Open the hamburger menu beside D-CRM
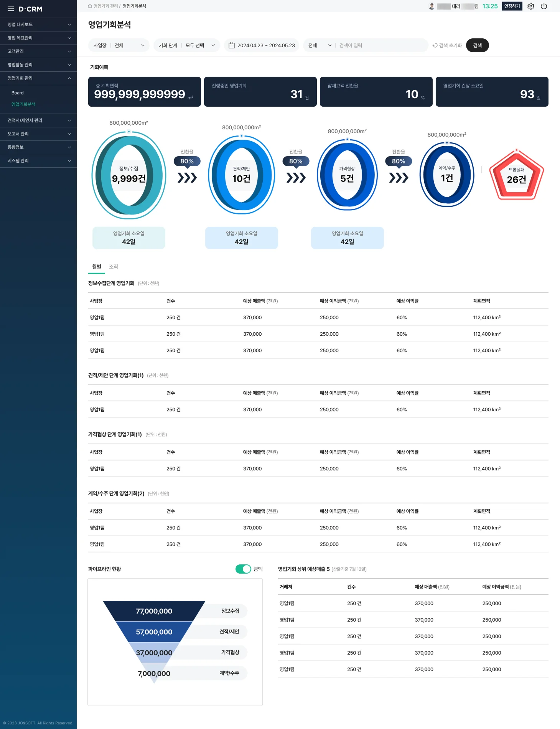 coord(11,9)
